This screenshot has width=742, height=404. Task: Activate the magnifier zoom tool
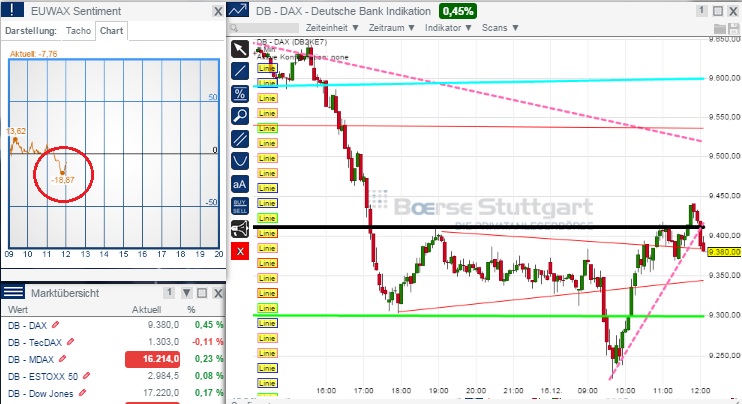point(239,116)
